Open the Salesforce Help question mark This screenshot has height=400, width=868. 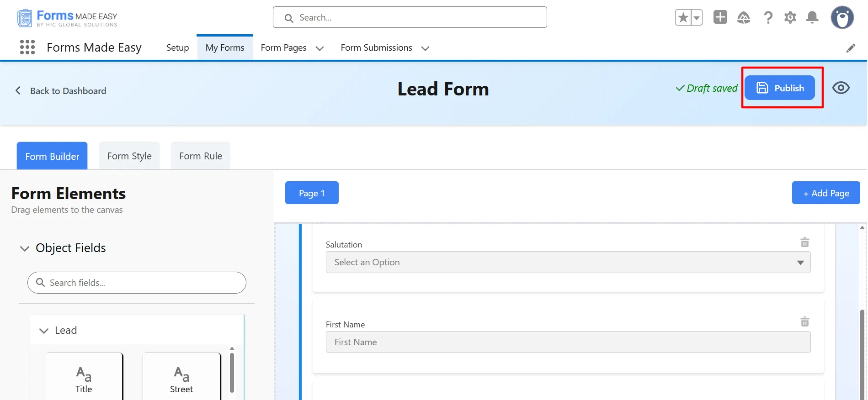[768, 18]
